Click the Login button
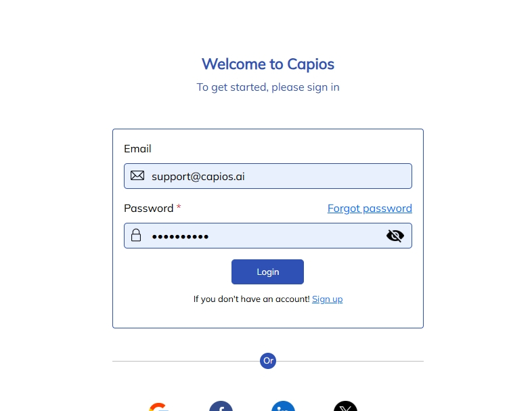Viewport: 532px width, 411px height. pyautogui.click(x=268, y=272)
